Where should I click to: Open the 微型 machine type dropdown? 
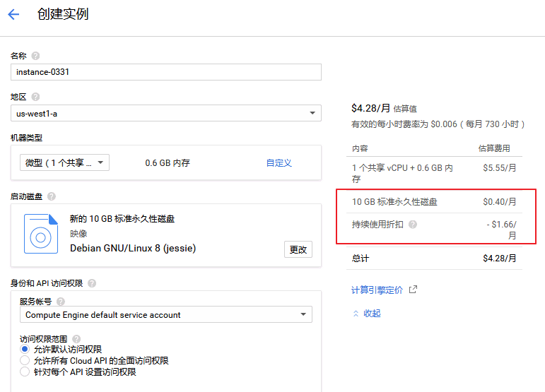tap(64, 162)
